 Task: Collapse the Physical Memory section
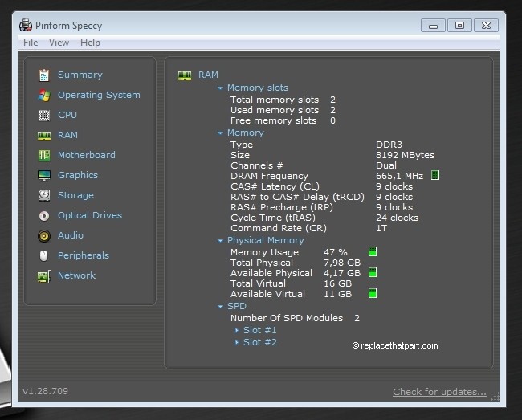point(220,240)
